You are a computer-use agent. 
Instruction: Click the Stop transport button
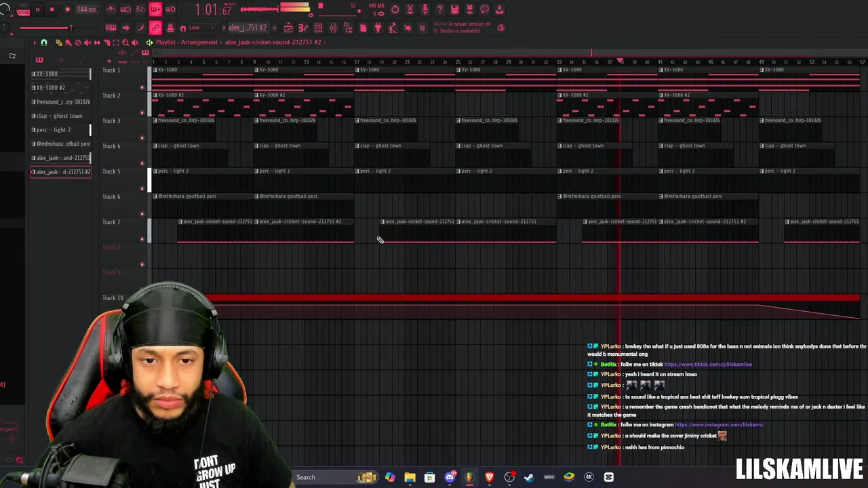(52, 9)
